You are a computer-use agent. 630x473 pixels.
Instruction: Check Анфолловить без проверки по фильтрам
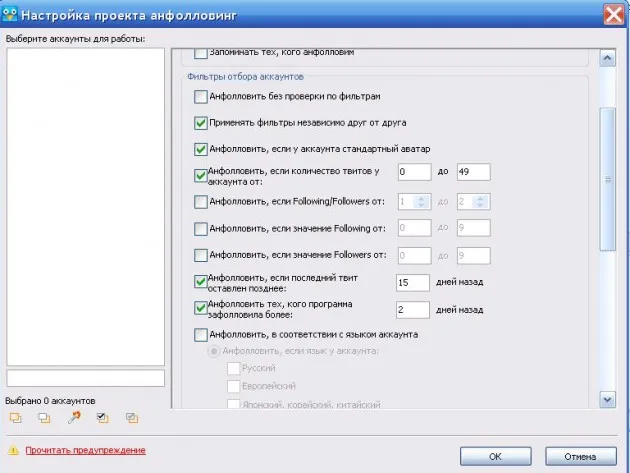(x=200, y=96)
